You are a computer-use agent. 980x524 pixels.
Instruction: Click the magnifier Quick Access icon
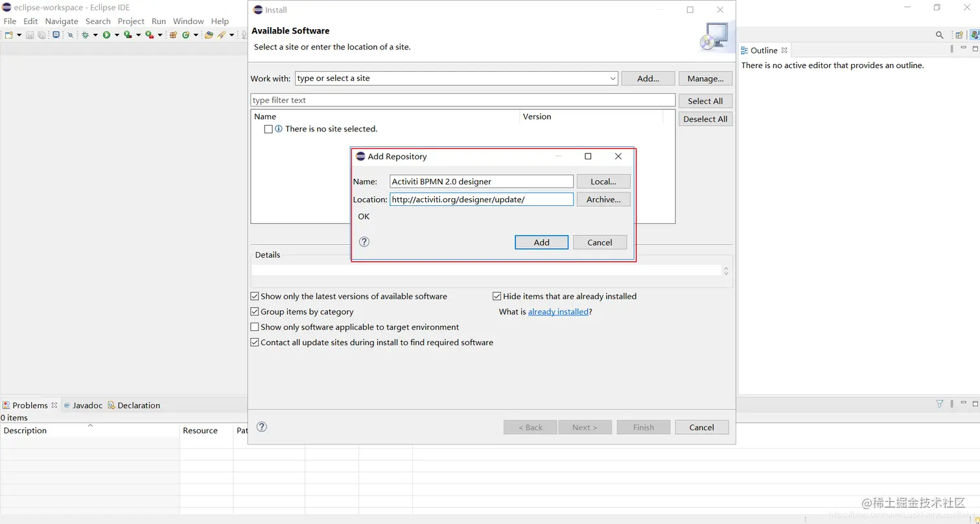(939, 35)
